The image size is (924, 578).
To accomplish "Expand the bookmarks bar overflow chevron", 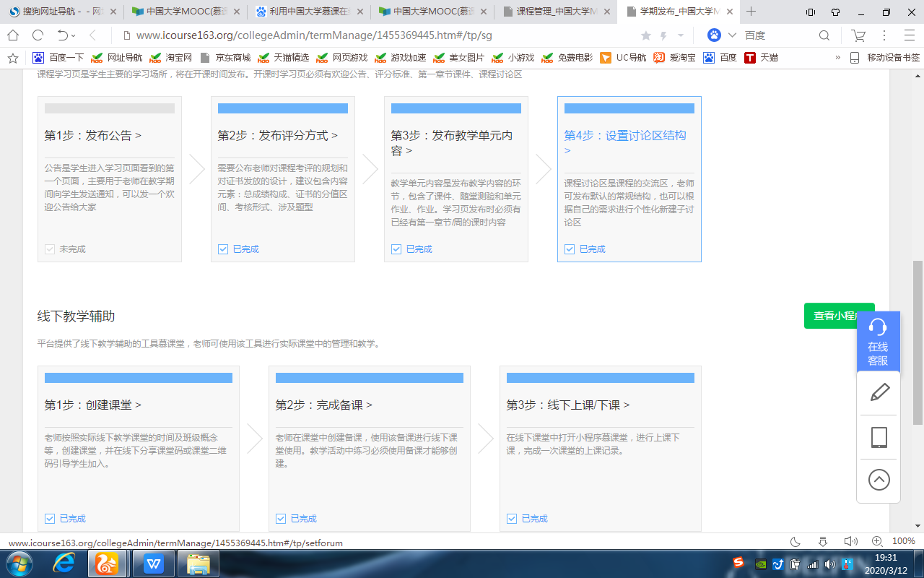I will (837, 58).
